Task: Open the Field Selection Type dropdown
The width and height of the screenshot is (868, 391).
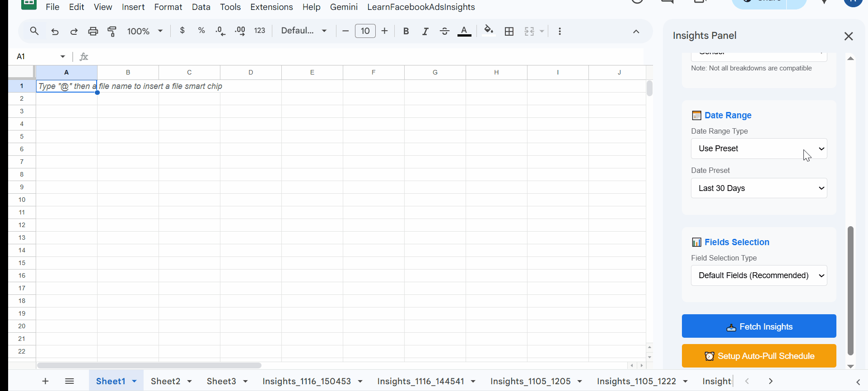Action: (759, 275)
